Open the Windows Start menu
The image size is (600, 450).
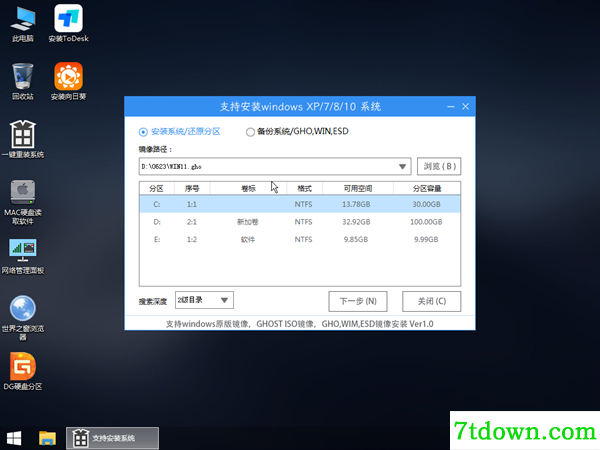click(14, 438)
